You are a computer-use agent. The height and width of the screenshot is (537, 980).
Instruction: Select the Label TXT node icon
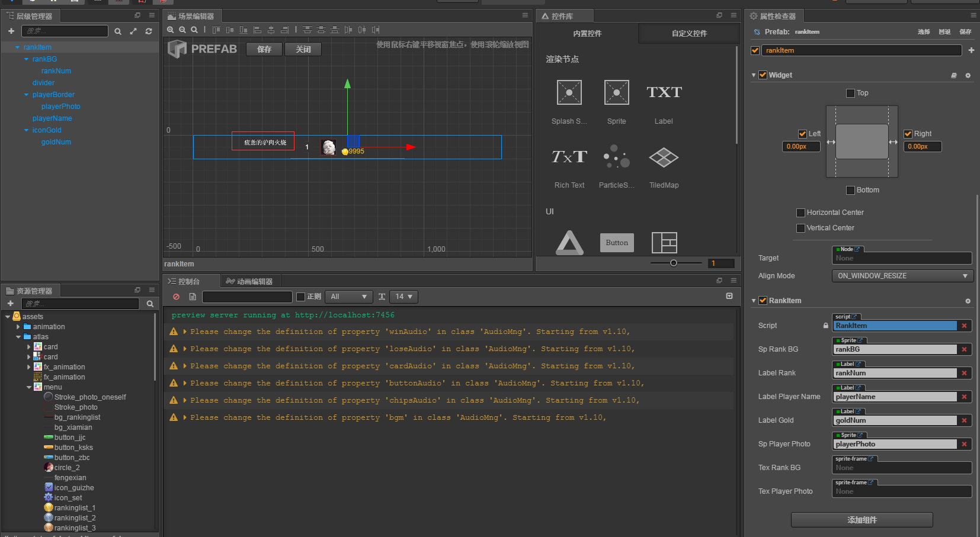[x=664, y=92]
